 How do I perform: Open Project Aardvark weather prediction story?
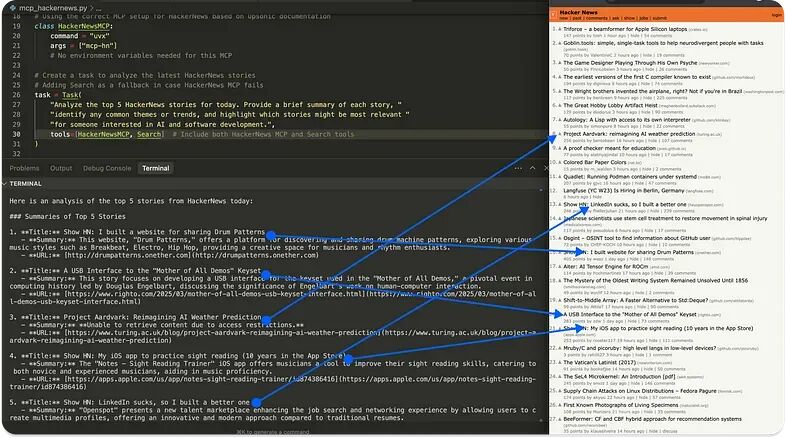tap(629, 134)
